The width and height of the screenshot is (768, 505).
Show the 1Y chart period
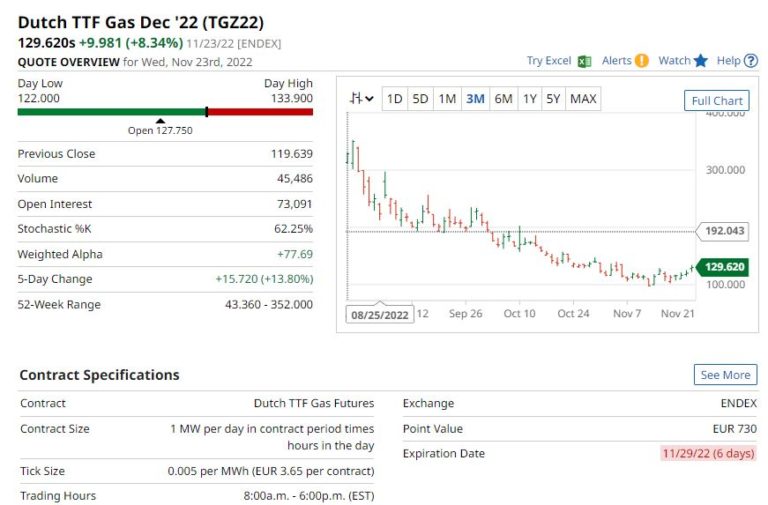click(529, 98)
